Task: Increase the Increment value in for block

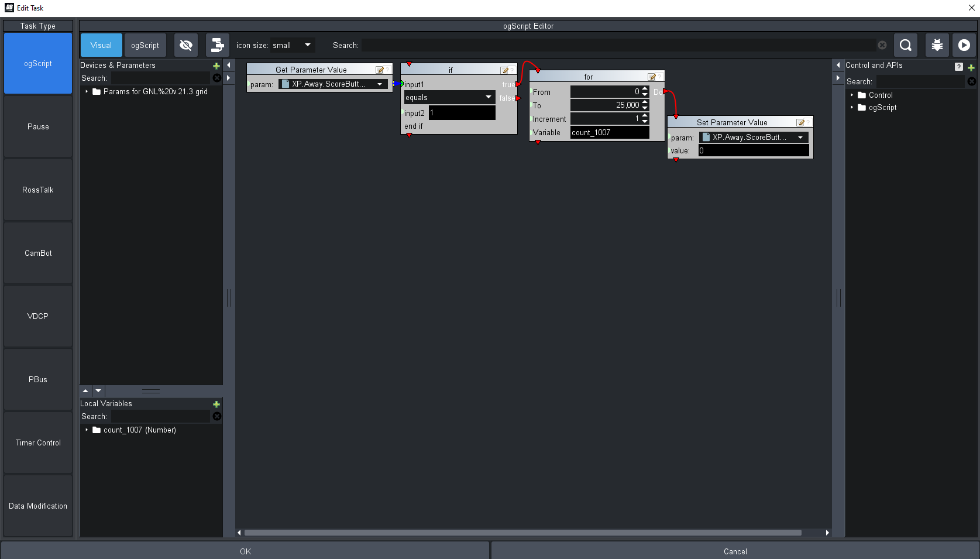Action: (x=645, y=116)
